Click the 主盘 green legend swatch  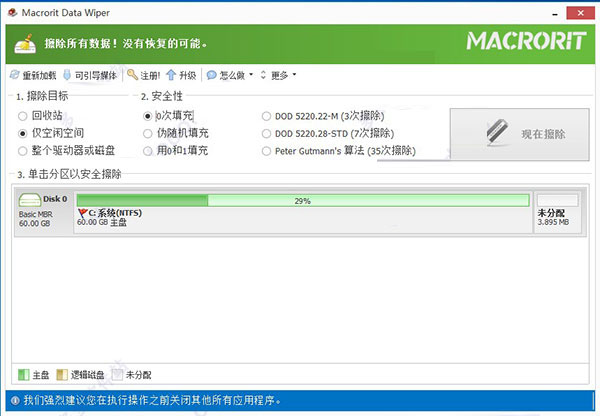[24, 375]
